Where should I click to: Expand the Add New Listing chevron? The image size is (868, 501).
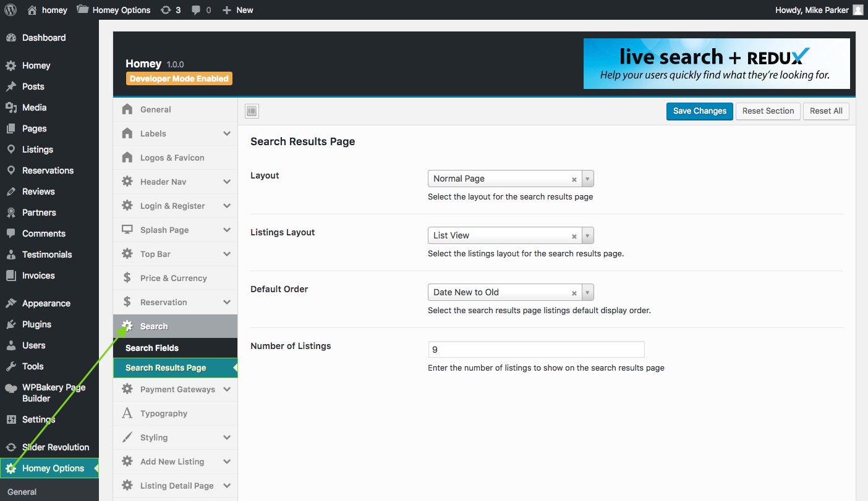pyautogui.click(x=227, y=461)
